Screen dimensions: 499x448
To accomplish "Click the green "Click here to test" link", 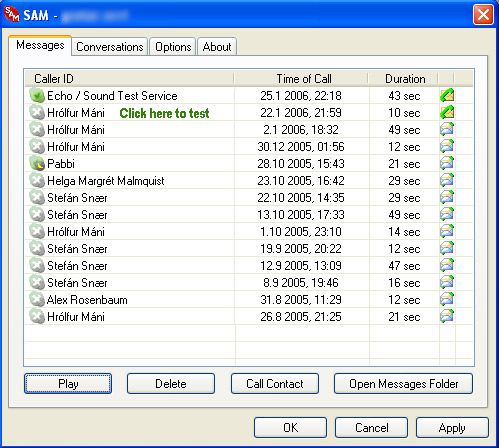I will click(x=164, y=113).
